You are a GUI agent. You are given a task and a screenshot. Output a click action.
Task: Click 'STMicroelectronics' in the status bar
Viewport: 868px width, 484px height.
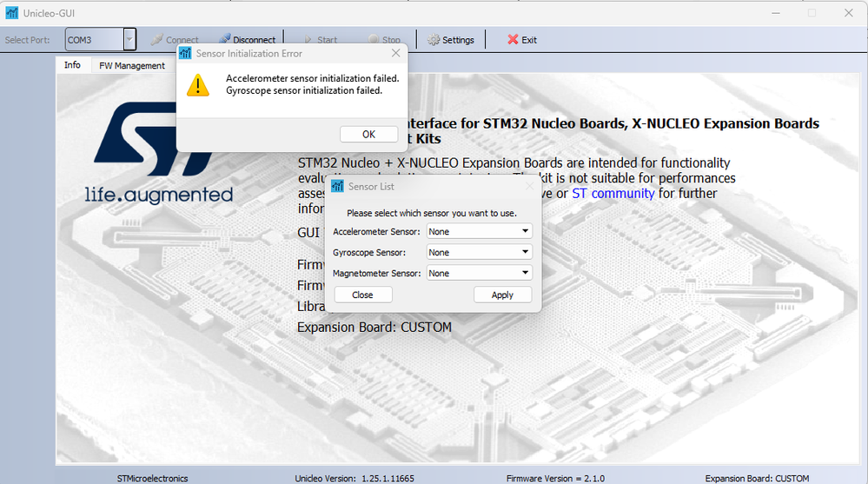(x=152, y=479)
